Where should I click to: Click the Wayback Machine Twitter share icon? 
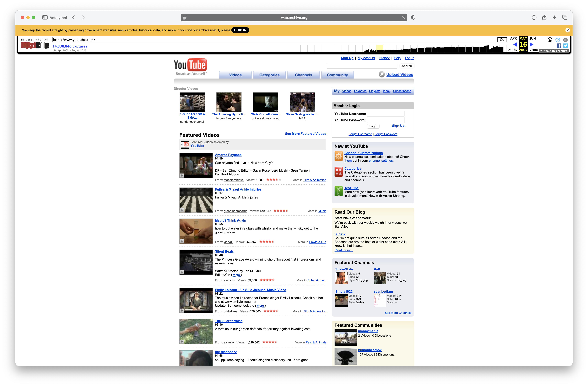(565, 46)
